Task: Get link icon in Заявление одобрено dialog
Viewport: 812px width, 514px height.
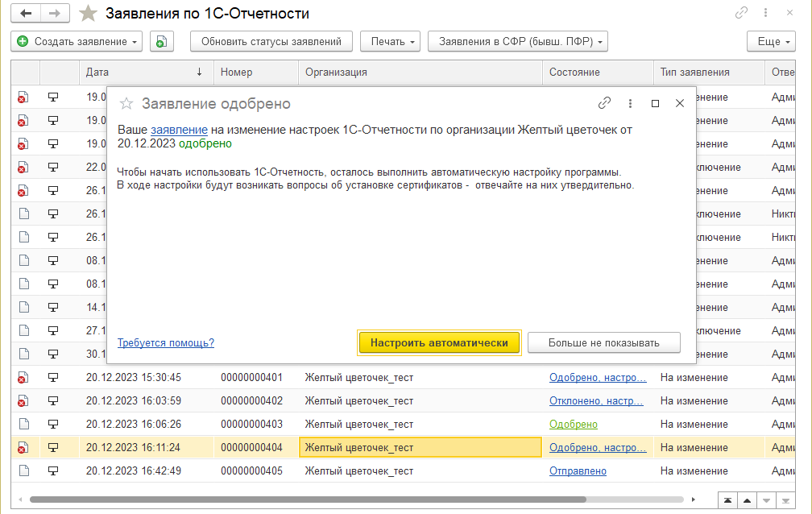Action: point(604,103)
